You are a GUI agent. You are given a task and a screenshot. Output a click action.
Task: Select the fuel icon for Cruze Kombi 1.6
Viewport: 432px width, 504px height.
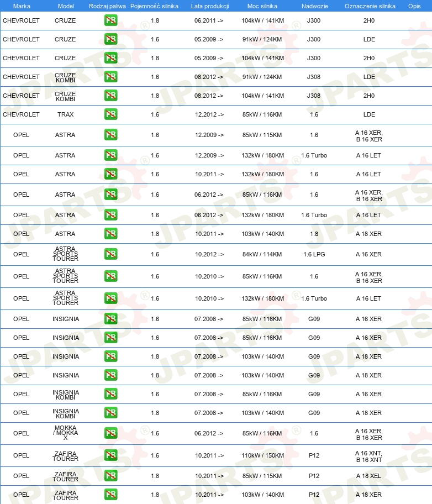click(x=111, y=76)
